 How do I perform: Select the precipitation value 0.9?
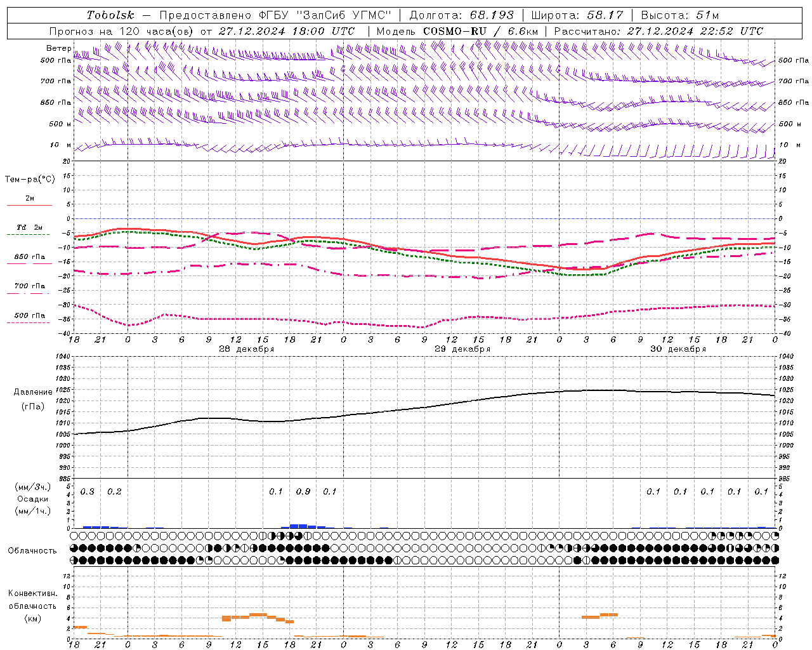click(303, 492)
